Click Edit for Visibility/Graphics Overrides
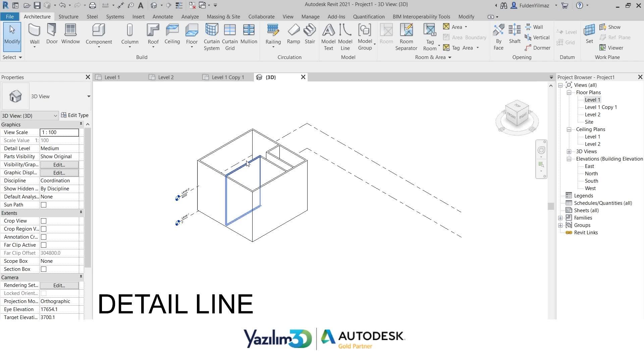644x362 pixels. (x=59, y=165)
